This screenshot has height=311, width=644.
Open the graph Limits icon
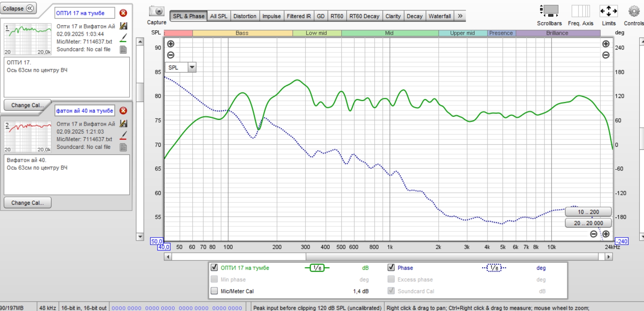tap(609, 11)
